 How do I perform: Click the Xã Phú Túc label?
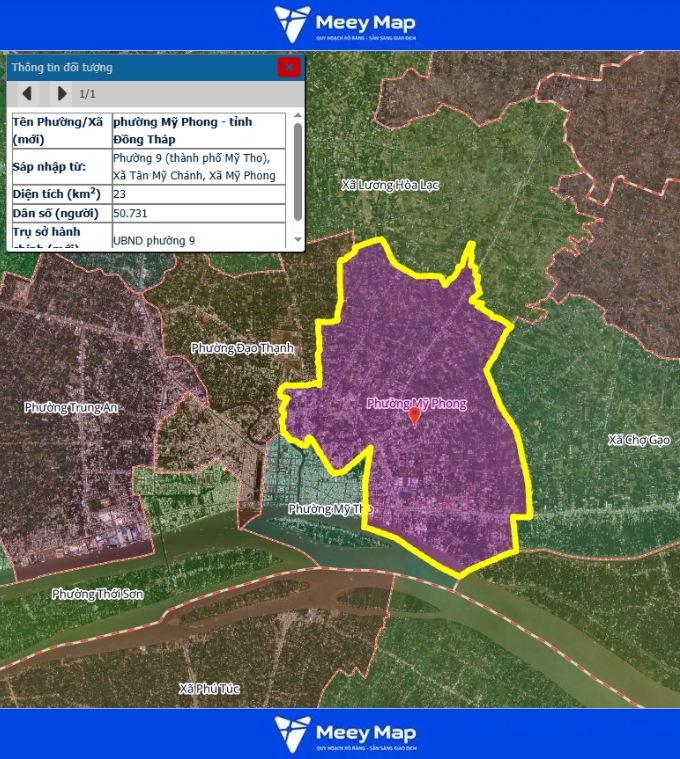pos(209,689)
